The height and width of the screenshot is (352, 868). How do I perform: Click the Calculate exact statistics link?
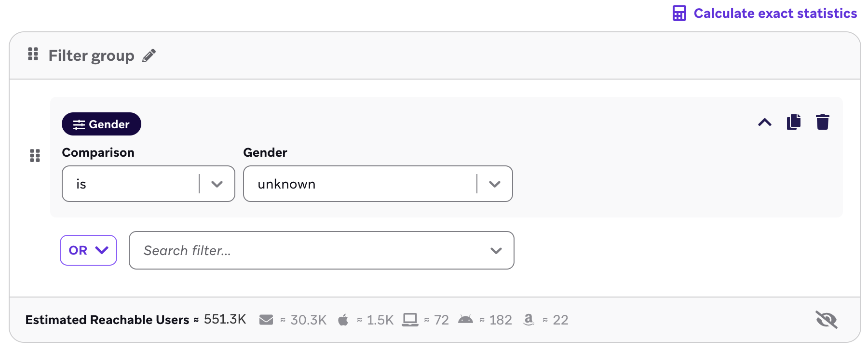click(x=765, y=13)
